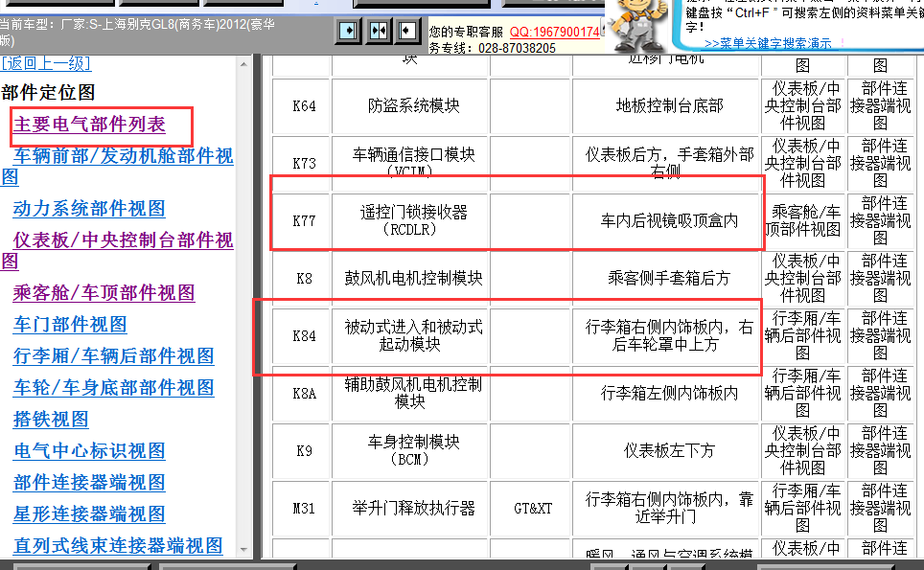Screen dimensions: 924x570
Task: Click the mechanic mascot image
Action: (638, 25)
